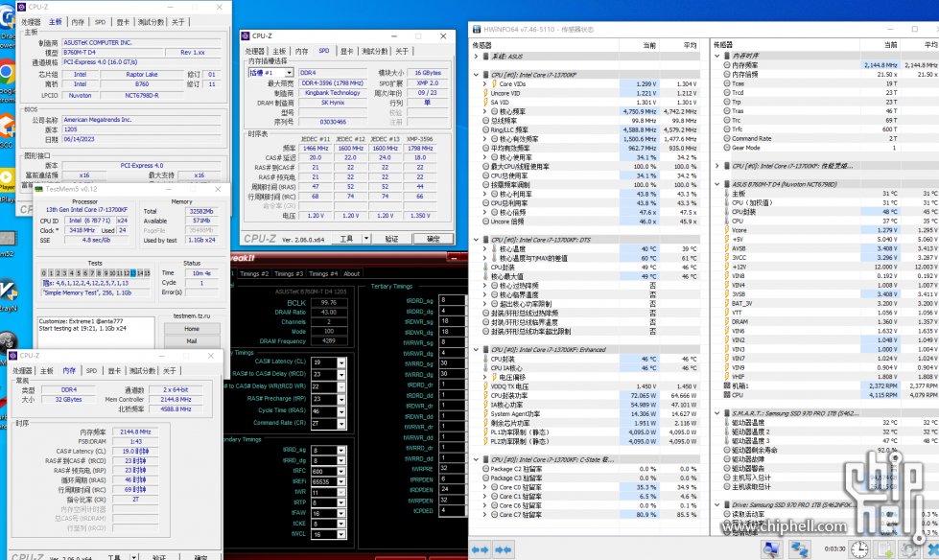Viewport: 939px width, 560px height.
Task: Switch to 显卡 tab in SPD CPU-Z window
Action: tap(347, 52)
